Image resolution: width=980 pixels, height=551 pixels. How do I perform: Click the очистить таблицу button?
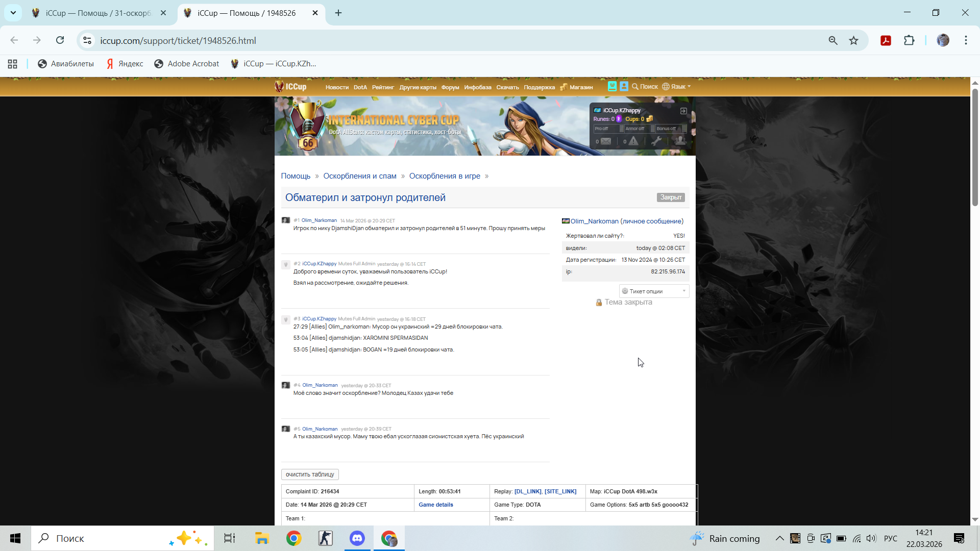(x=310, y=474)
